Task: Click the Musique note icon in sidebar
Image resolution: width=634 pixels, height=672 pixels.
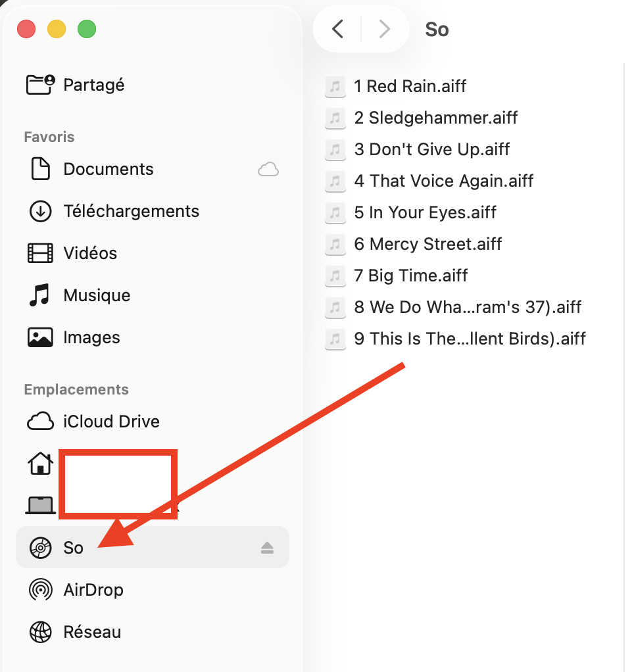Action: click(x=39, y=295)
